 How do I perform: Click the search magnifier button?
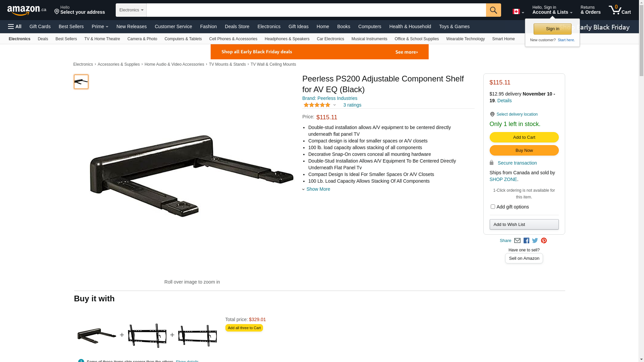493,10
